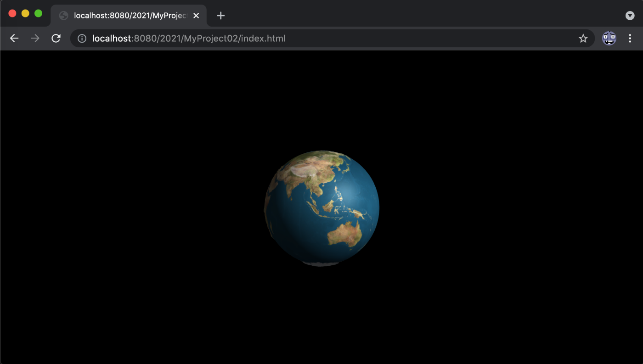Click the circled arrow at top right
643x364 pixels.
coord(629,15)
